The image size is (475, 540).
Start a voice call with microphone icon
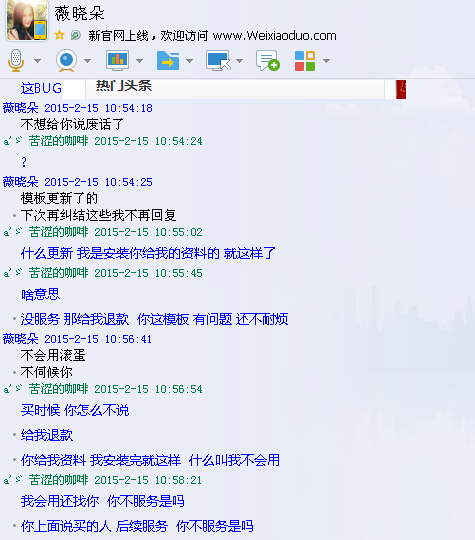point(16,61)
